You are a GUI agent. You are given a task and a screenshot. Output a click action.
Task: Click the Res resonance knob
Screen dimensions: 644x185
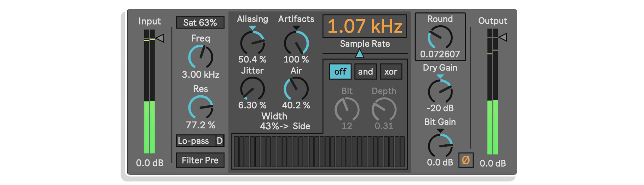point(201,107)
